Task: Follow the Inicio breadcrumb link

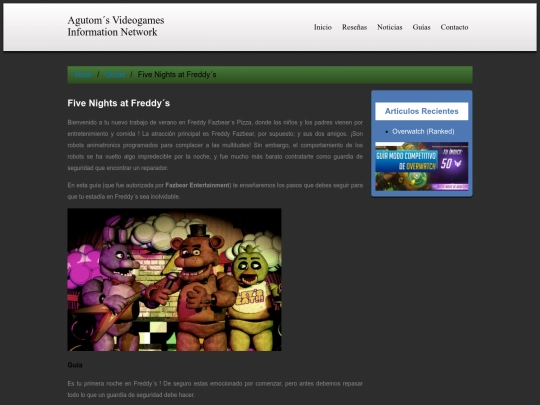Action: (83, 74)
